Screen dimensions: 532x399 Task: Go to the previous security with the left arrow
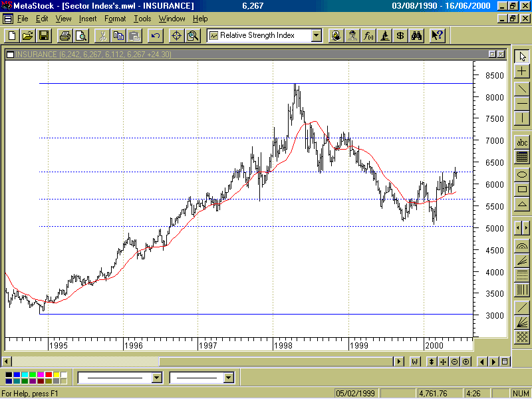(481, 362)
